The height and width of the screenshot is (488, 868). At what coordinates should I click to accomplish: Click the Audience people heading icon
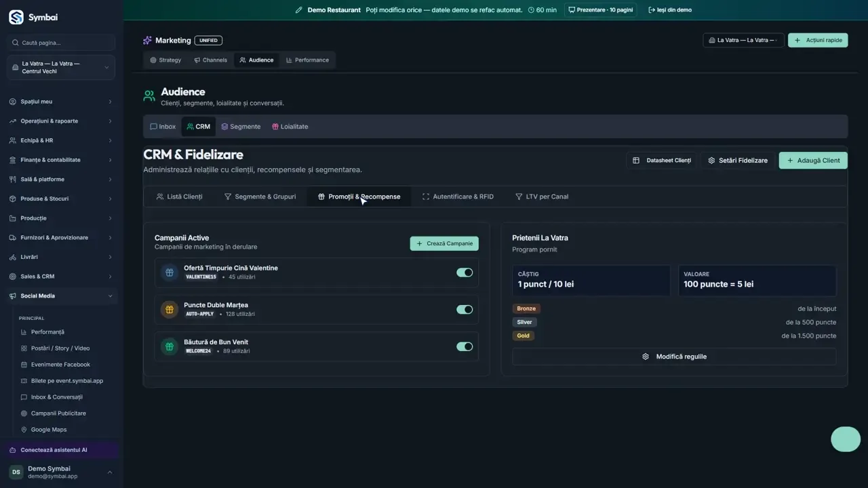click(149, 96)
